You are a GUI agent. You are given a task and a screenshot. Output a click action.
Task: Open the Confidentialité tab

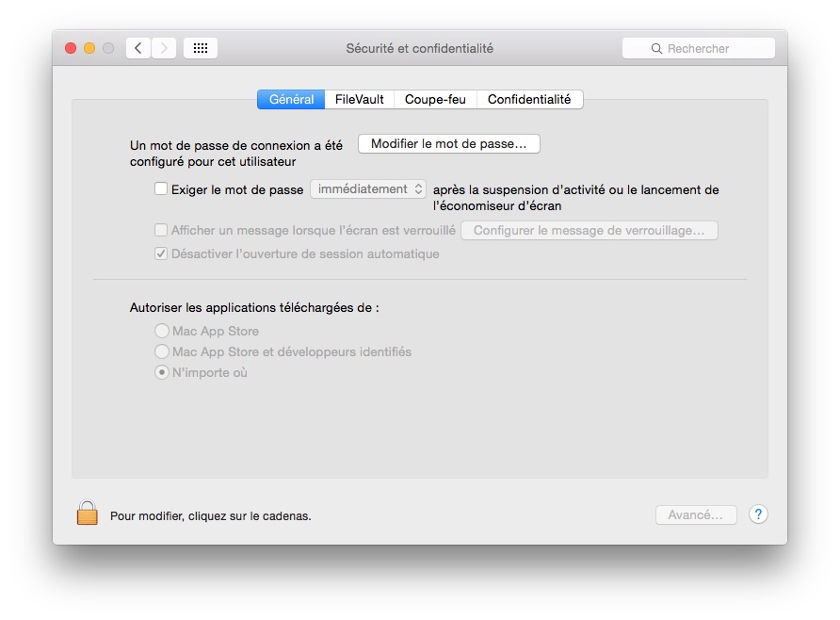529,99
